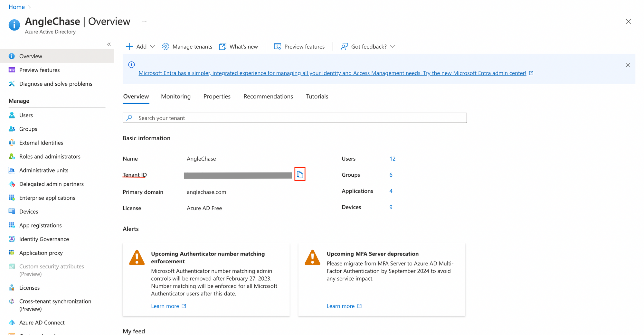The image size is (644, 335).
Task: Click the Users icon in Manage section
Action: point(12,115)
